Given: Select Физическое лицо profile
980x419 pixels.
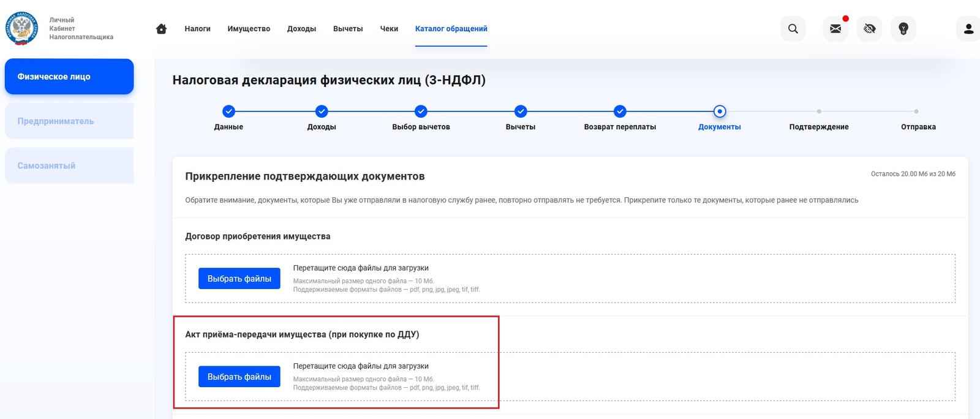Looking at the screenshot, I should click(x=69, y=77).
